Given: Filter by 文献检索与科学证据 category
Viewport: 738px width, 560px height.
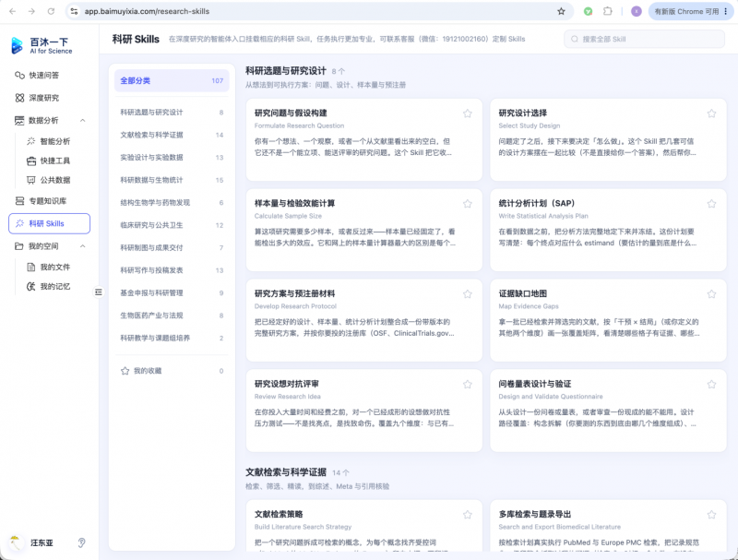Looking at the screenshot, I should click(172, 135).
